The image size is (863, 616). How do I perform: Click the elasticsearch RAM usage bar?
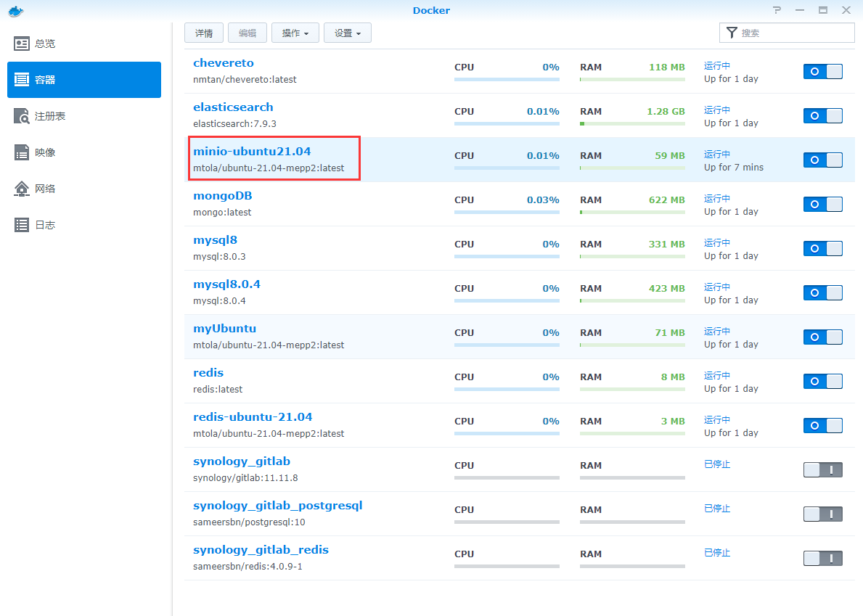click(x=632, y=124)
